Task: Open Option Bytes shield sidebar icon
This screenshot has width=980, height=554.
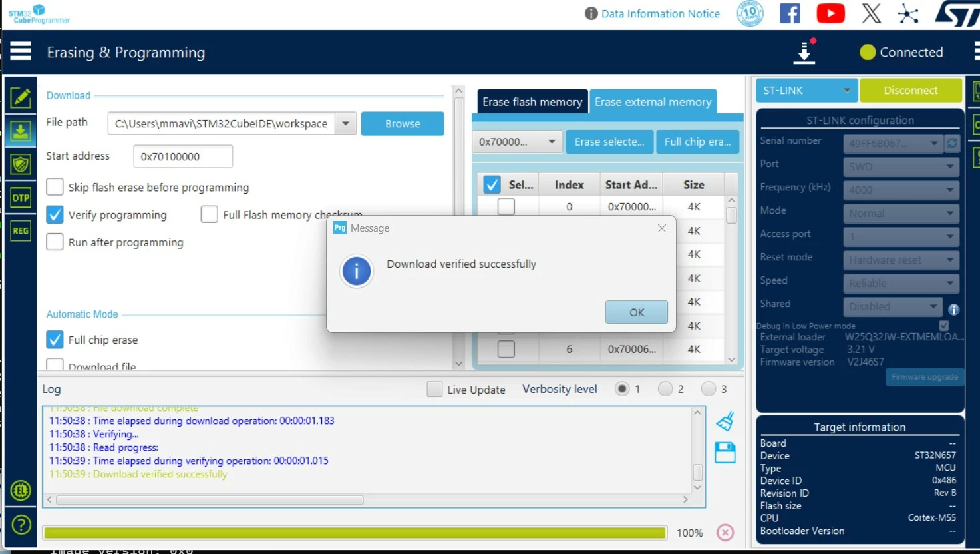Action: [21, 164]
